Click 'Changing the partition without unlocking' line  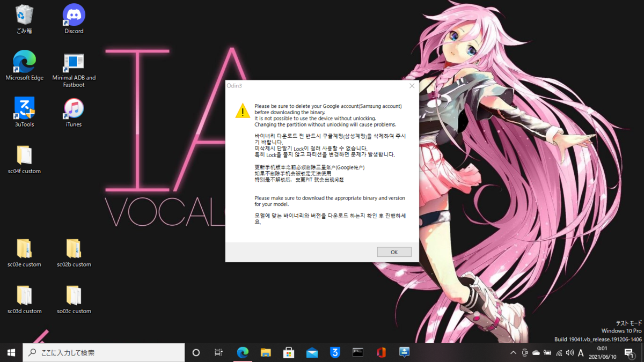click(x=325, y=124)
